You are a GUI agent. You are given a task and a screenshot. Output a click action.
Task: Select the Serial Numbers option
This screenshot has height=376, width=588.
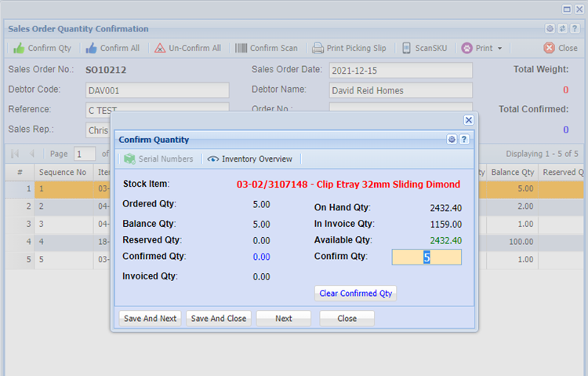[x=158, y=159]
